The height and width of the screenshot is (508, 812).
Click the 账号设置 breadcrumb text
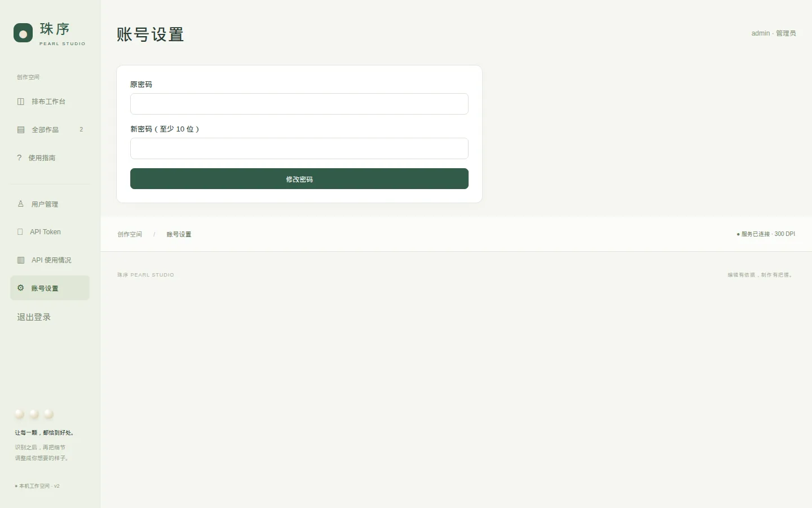coord(179,234)
